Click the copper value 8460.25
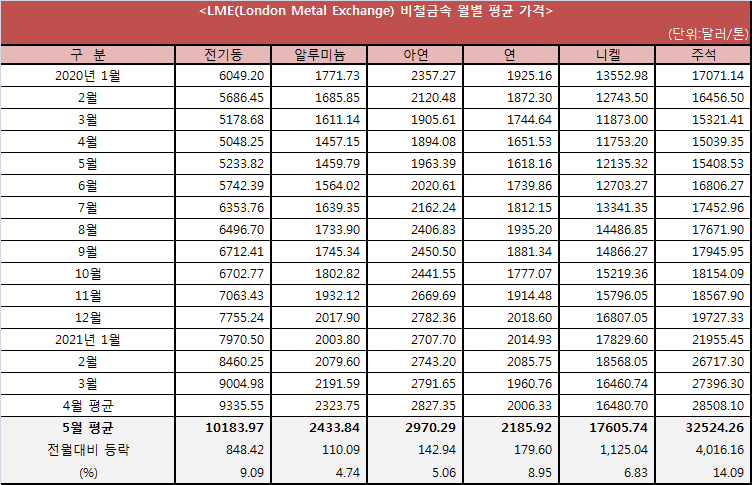This screenshot has height=485, width=752. (x=241, y=362)
